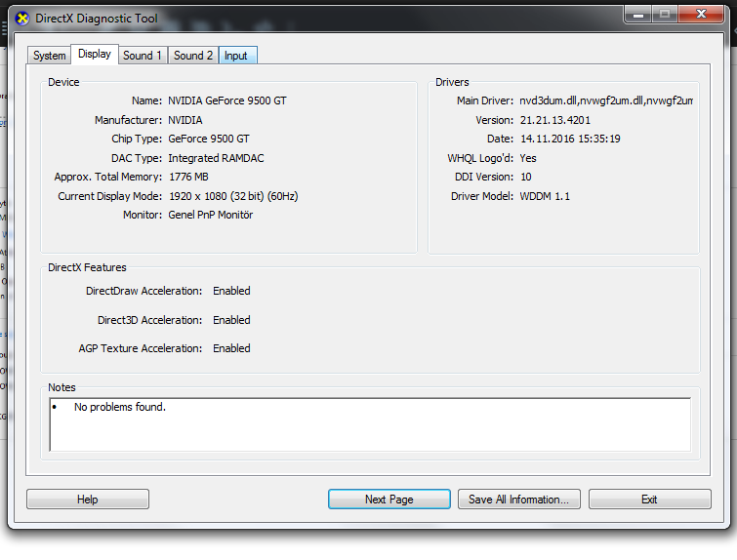Click the Manufacturer value 'NVIDIA'
Viewport: 737px width, 560px height.
[185, 120]
